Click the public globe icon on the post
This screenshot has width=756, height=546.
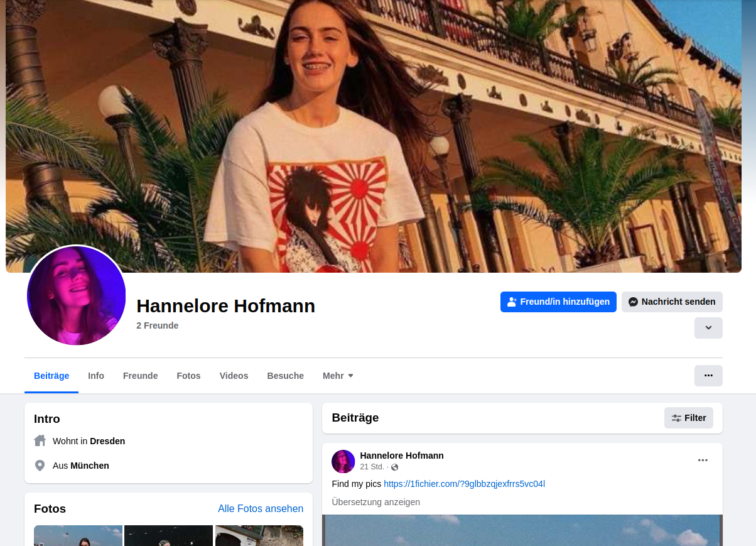click(x=395, y=467)
